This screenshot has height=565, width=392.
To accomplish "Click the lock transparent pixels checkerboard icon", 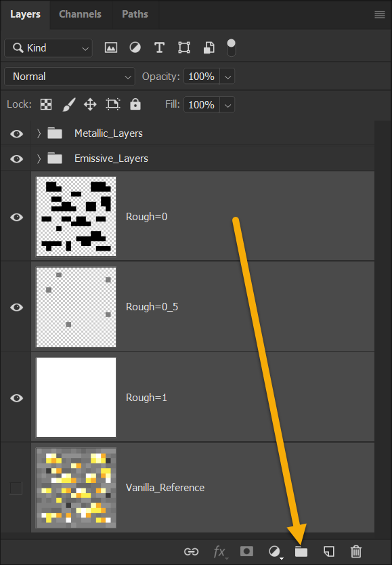I will pos(46,104).
